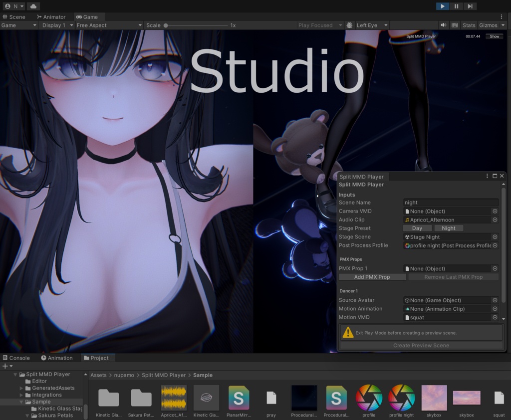Click the Show button in overlay

point(494,36)
